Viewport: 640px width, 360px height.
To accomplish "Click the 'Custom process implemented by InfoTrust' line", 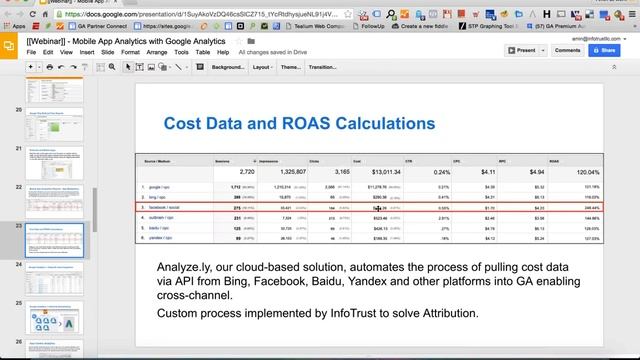I will 318,313.
